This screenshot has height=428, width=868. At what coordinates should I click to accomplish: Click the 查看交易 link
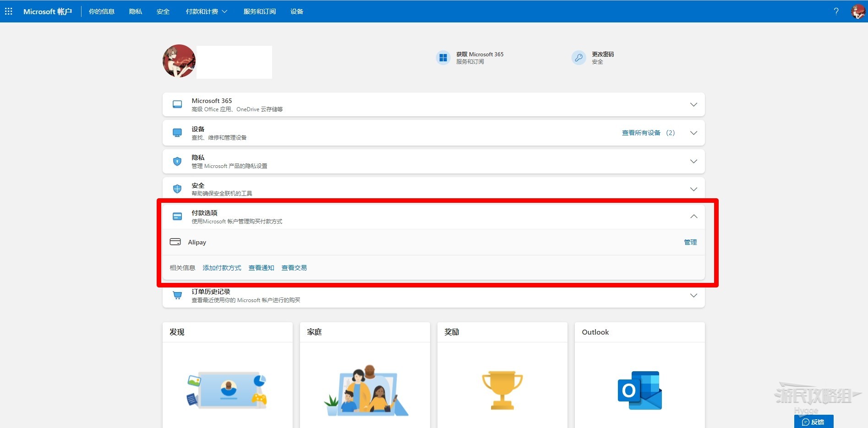coord(294,268)
